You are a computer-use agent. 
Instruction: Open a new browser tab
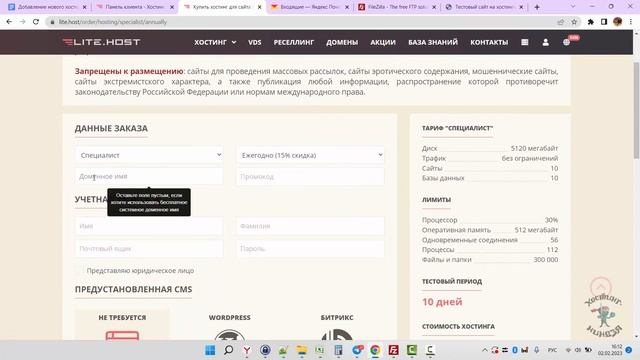537,7
